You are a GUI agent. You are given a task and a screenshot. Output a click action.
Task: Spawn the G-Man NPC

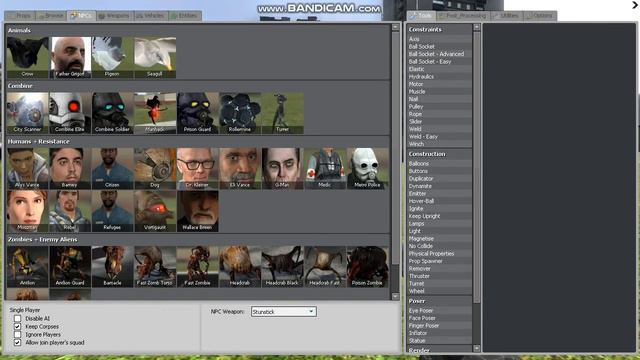pos(282,168)
